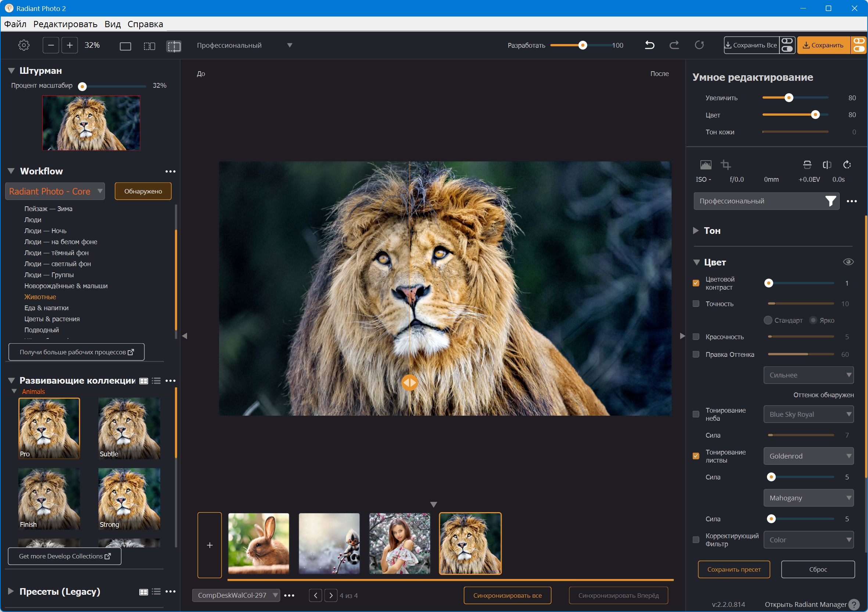This screenshot has width=868, height=612.
Task: Click the Сохранить пресет button
Action: click(734, 569)
